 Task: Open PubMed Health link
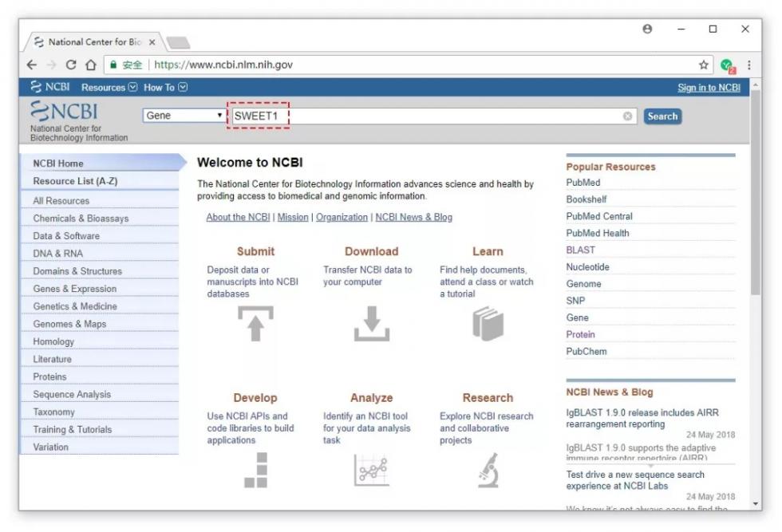point(598,234)
